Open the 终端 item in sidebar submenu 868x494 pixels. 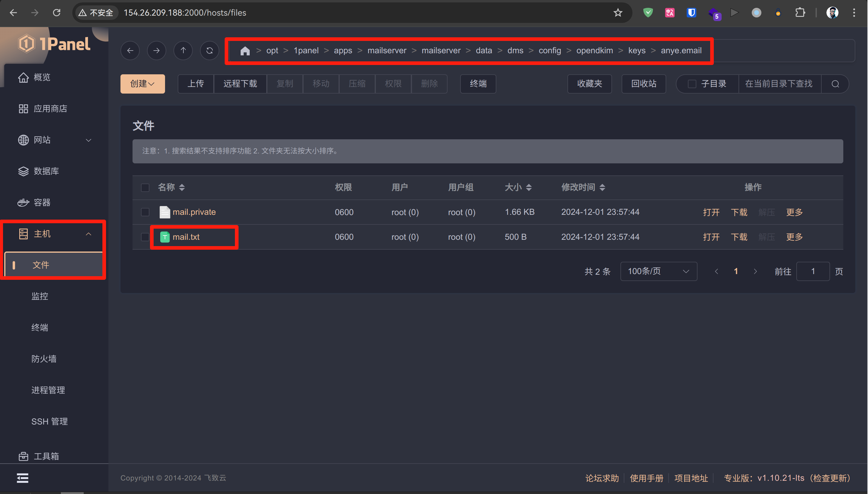40,327
